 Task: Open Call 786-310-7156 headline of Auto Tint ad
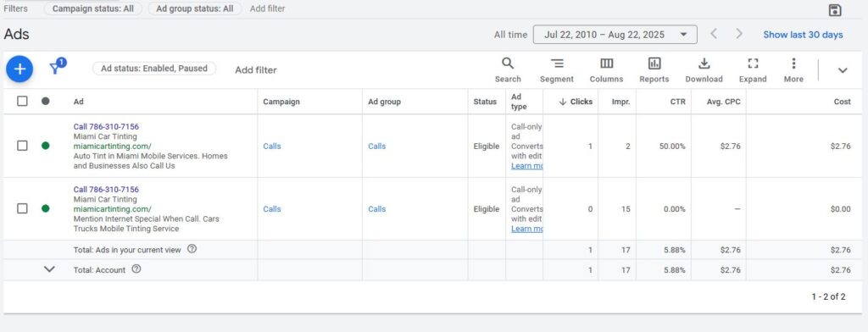pos(106,127)
